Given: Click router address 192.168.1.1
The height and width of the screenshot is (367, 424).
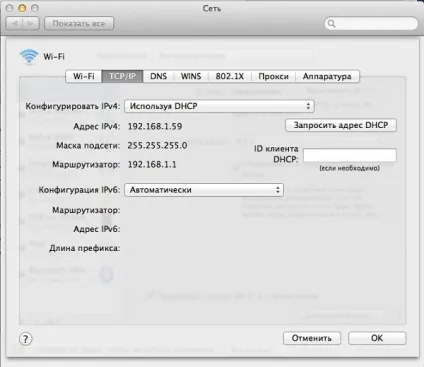Looking at the screenshot, I should coord(152,164).
